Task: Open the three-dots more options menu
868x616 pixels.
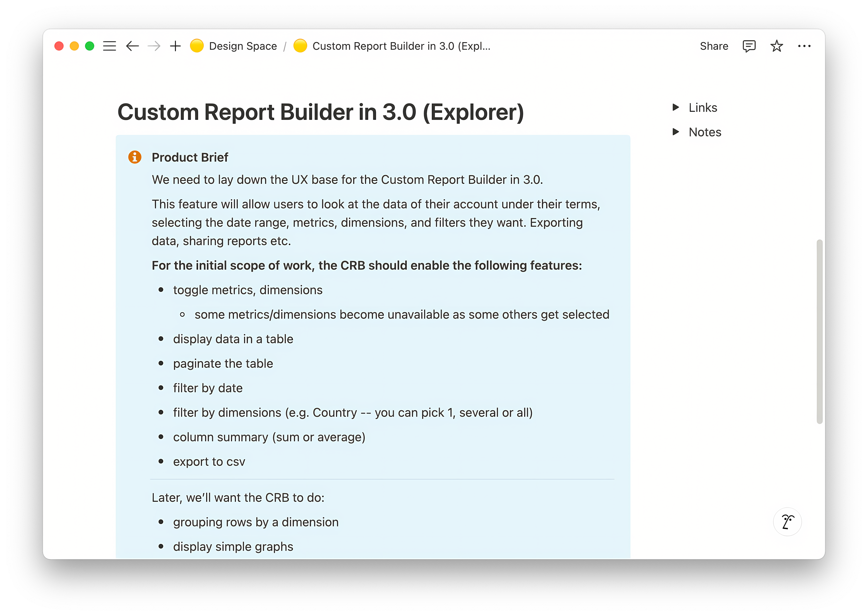Action: [x=804, y=46]
